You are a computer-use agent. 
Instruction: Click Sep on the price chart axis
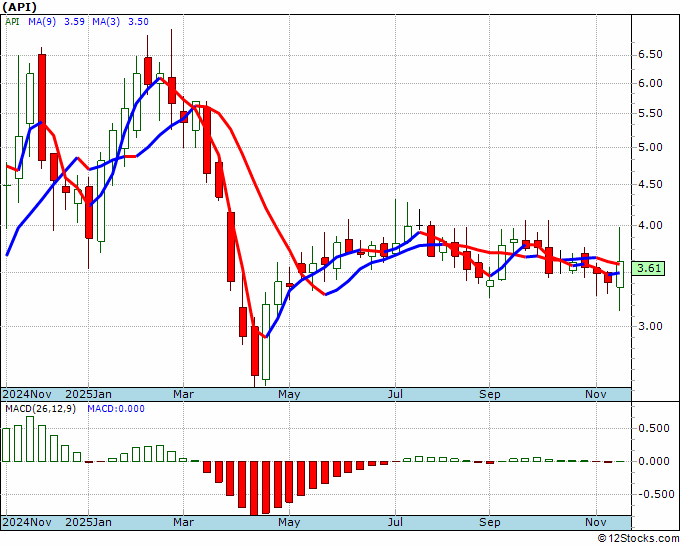point(490,394)
